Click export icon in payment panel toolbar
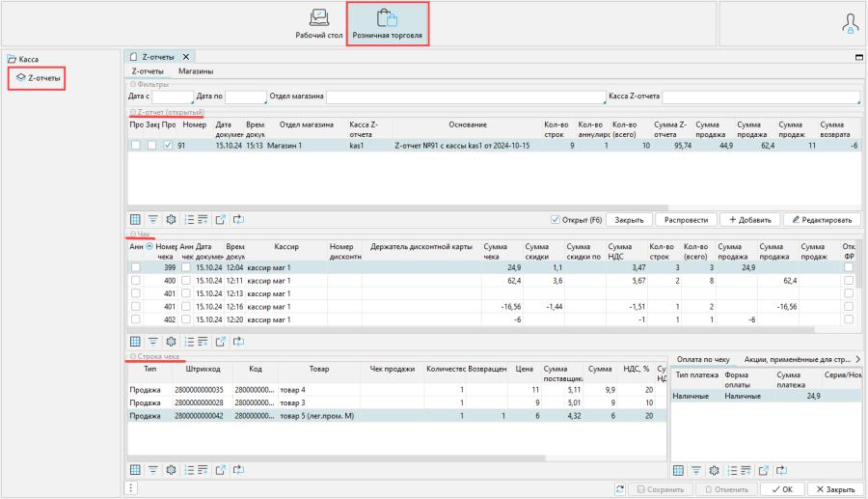868x499 pixels. pos(763,470)
